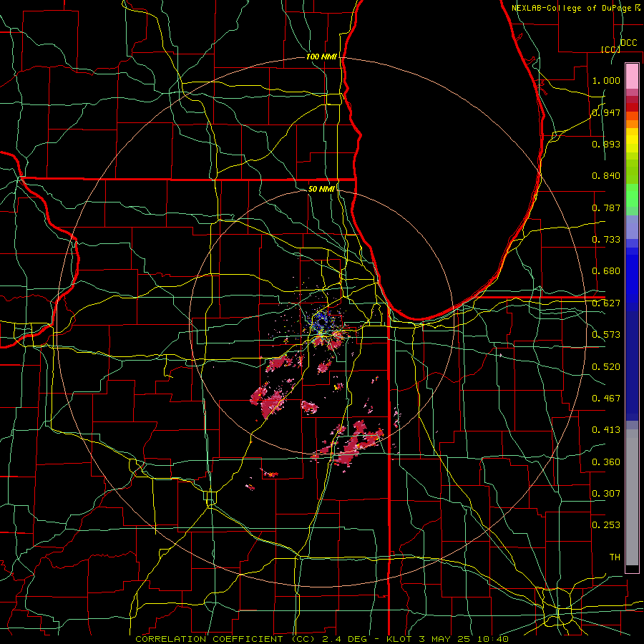Image resolution: width=644 pixels, height=644 pixels.
Task: Click the 0.253 scale value
Action: point(606,525)
